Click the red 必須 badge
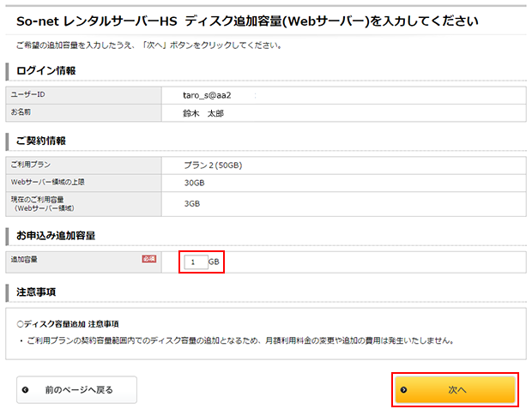Viewport: 532px width, 409px height. point(148,258)
